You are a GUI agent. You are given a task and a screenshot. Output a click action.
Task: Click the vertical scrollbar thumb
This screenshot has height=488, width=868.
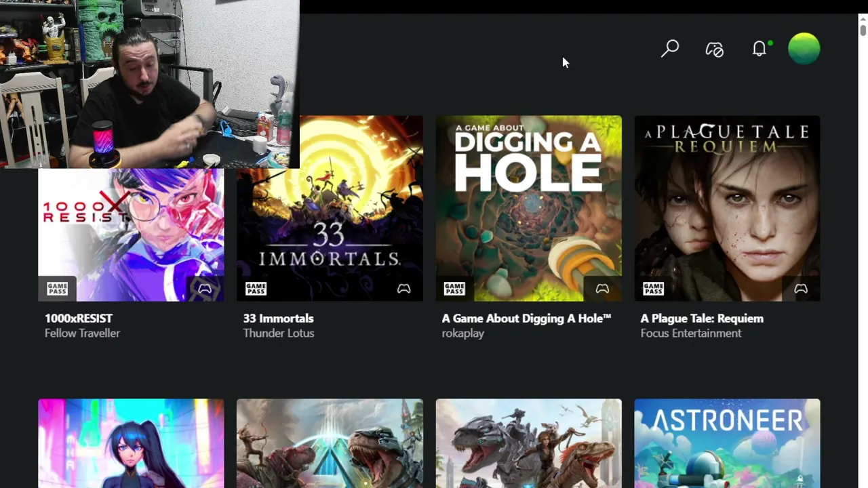click(x=863, y=30)
